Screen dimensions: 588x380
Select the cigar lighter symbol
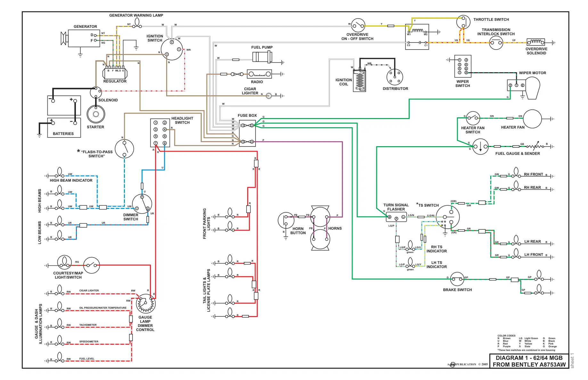click(x=269, y=95)
